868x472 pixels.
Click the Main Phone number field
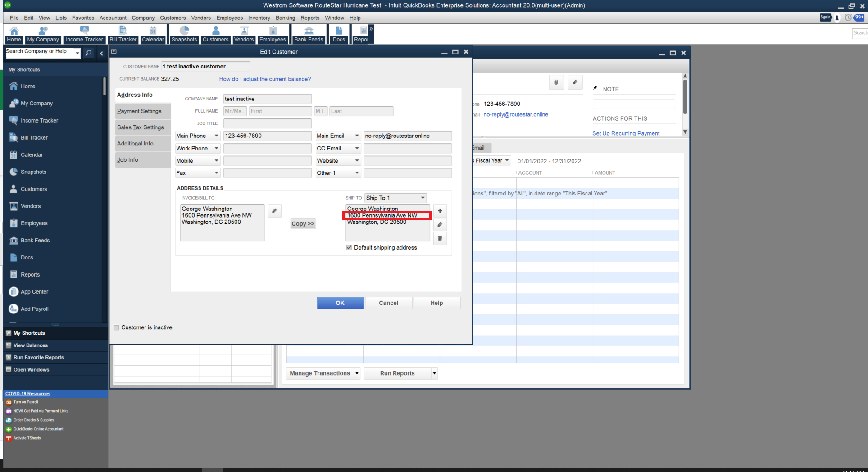(x=267, y=136)
